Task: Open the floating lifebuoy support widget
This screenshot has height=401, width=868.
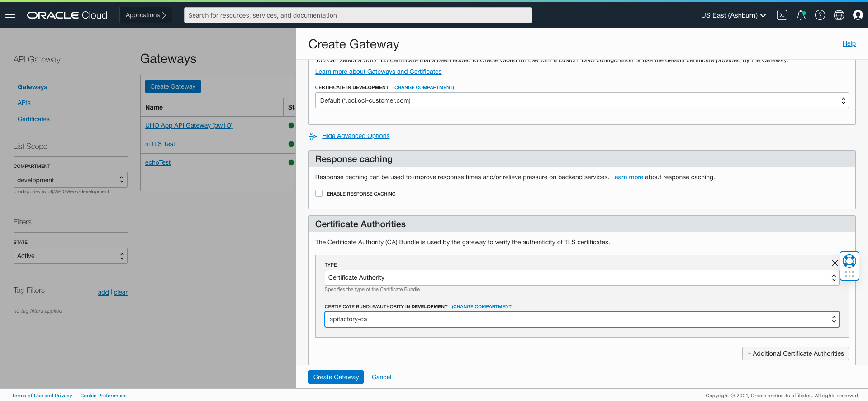Action: 849,261
